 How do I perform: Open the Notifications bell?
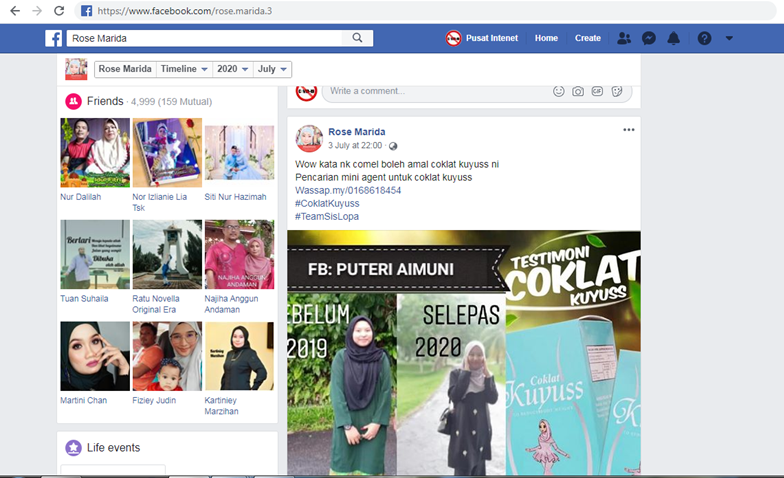tap(674, 38)
